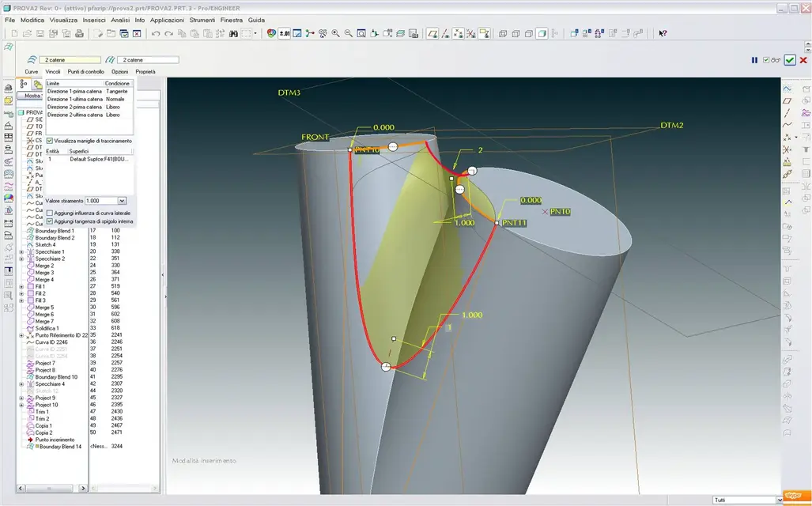Expand the Specchiare 1 tree node

(x=21, y=251)
